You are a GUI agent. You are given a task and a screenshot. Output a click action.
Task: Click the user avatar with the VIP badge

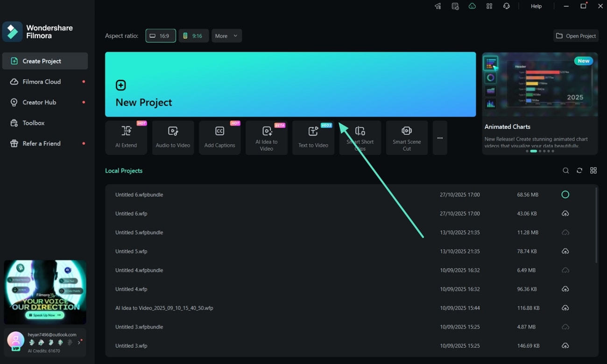pyautogui.click(x=15, y=341)
